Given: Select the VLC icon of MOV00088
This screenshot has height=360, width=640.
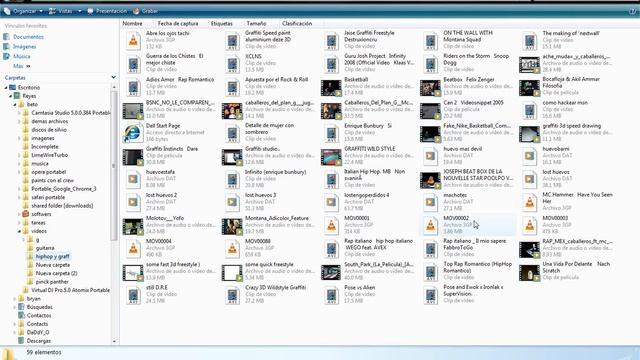Looking at the screenshot, I should tap(233, 249).
